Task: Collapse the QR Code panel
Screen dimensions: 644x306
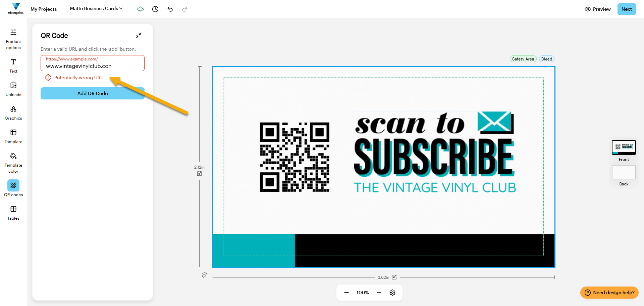Action: [139, 35]
